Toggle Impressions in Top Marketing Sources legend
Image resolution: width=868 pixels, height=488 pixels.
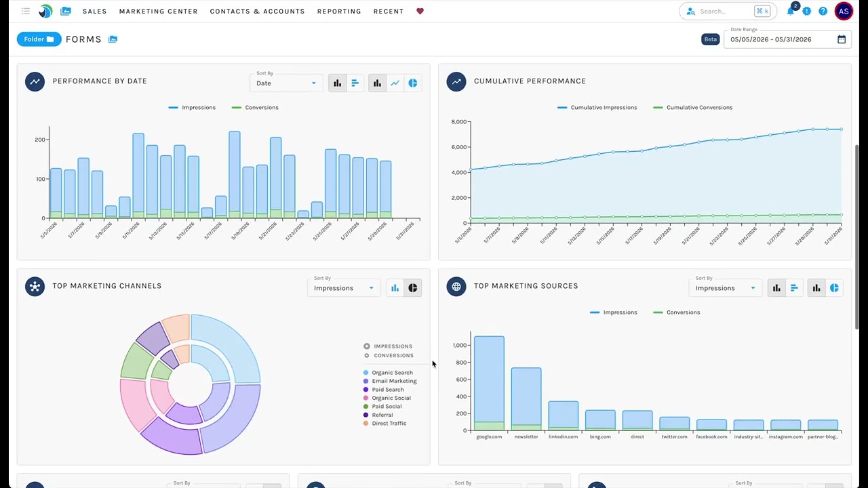pos(614,312)
